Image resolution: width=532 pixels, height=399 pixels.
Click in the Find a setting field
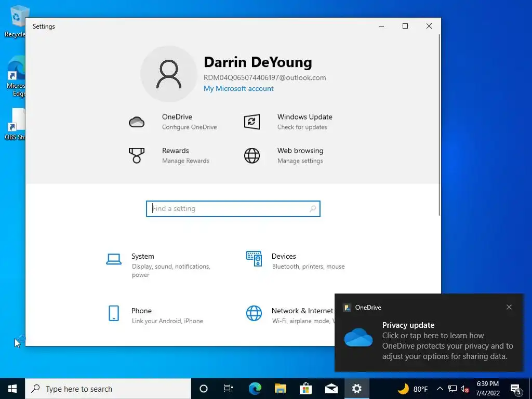coord(233,209)
